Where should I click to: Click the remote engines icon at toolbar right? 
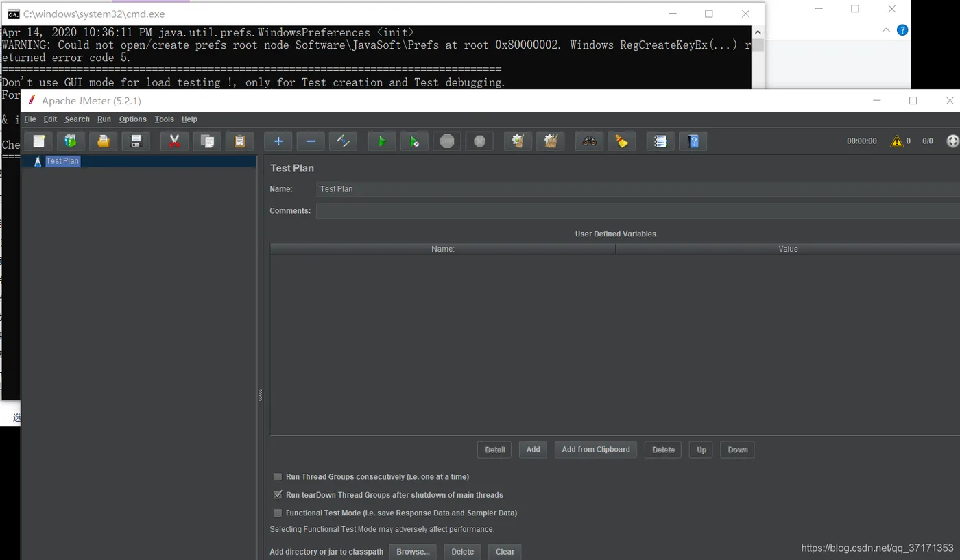[952, 141]
